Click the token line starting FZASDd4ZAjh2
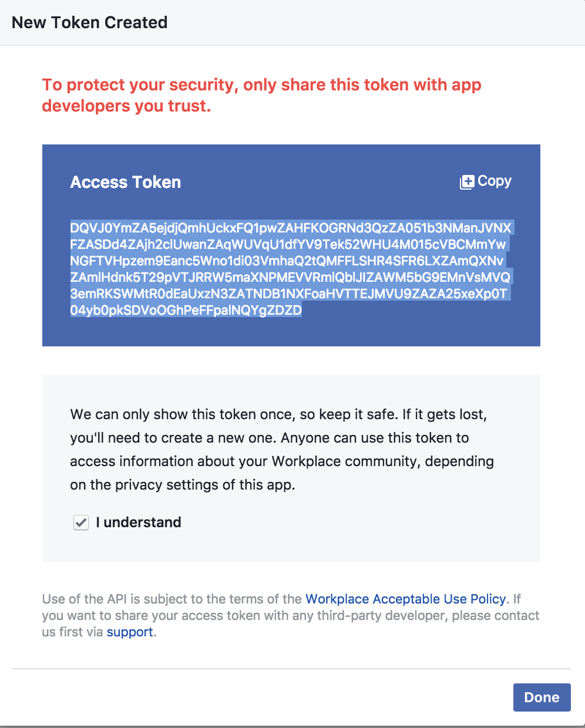Image resolution: width=585 pixels, height=728 pixels. (x=288, y=244)
